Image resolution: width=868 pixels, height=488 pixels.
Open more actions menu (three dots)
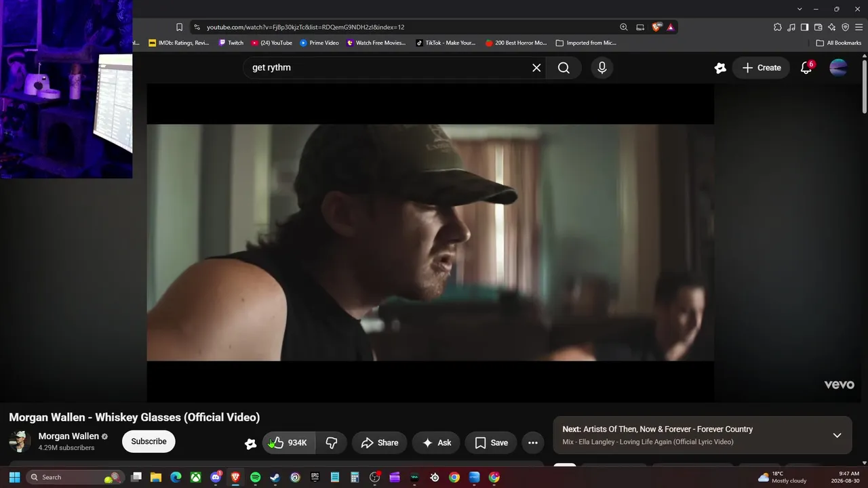click(x=533, y=443)
